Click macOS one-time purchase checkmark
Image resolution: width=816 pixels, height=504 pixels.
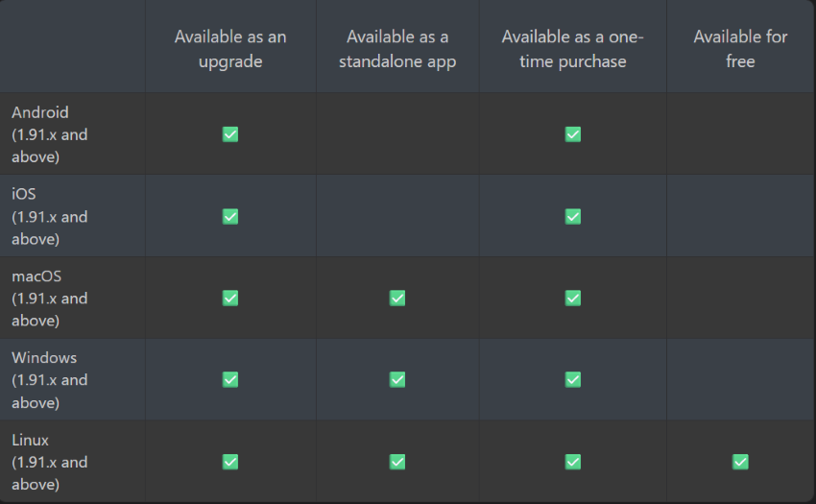coord(572,298)
